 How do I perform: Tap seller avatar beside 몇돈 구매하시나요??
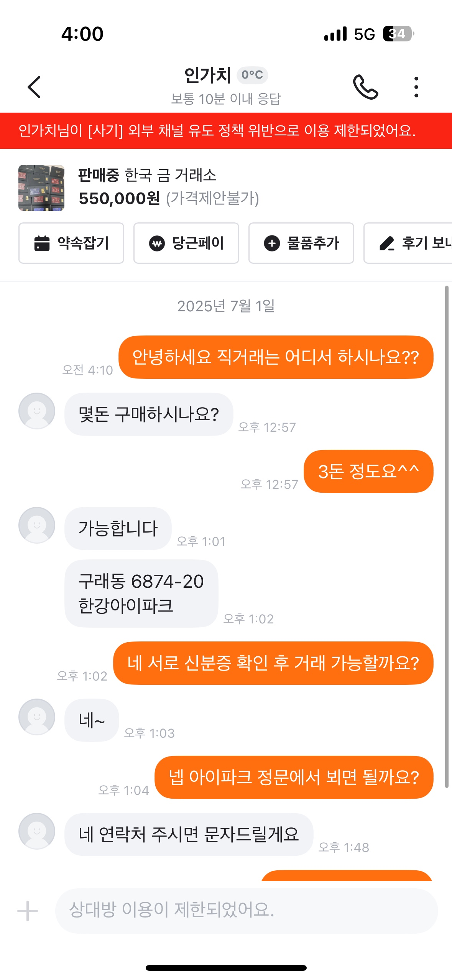37,411
